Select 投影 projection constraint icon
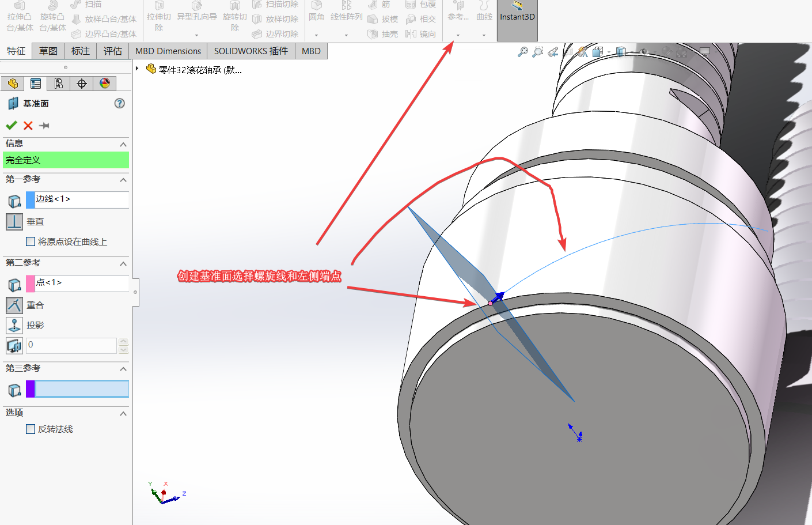The height and width of the screenshot is (525, 812). click(14, 326)
